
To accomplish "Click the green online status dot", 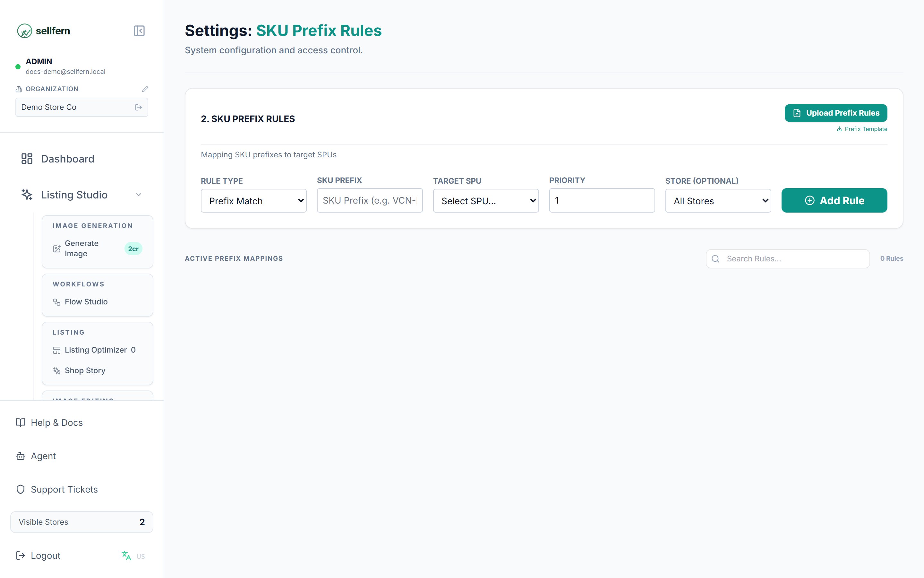I will [x=18, y=67].
